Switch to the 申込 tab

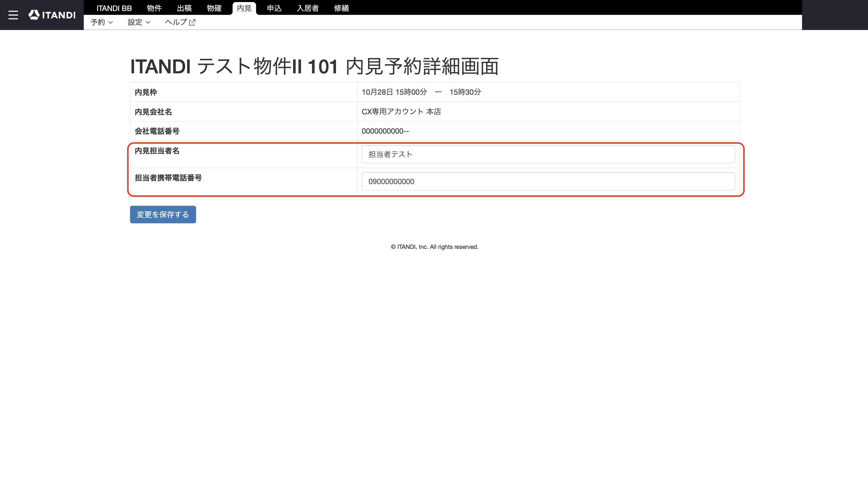274,8
